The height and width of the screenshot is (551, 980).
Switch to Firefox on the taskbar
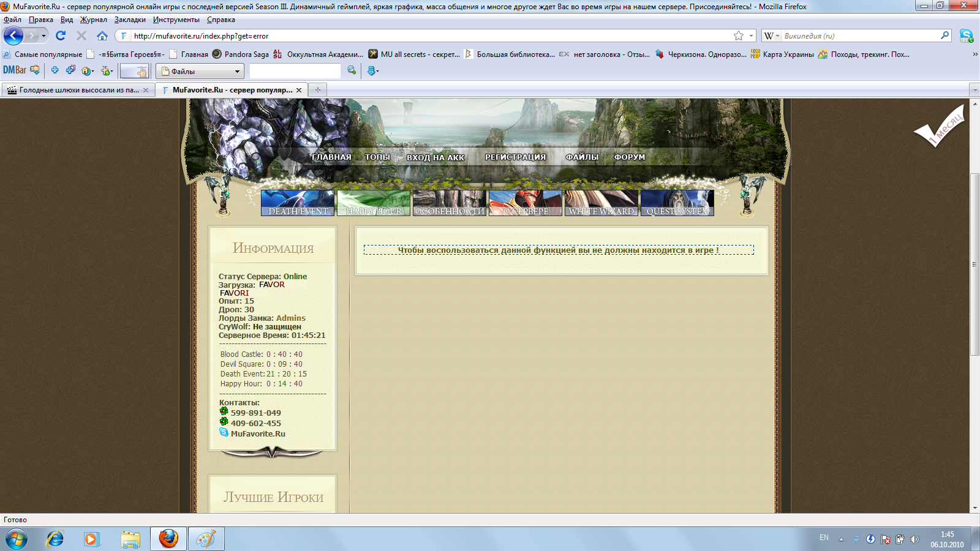(x=168, y=539)
